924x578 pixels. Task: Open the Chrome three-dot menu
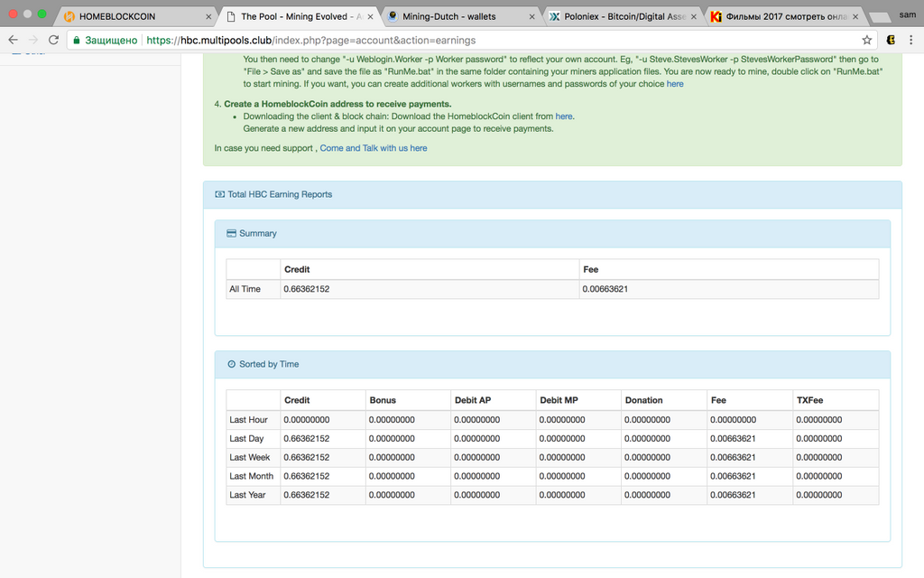pyautogui.click(x=911, y=40)
